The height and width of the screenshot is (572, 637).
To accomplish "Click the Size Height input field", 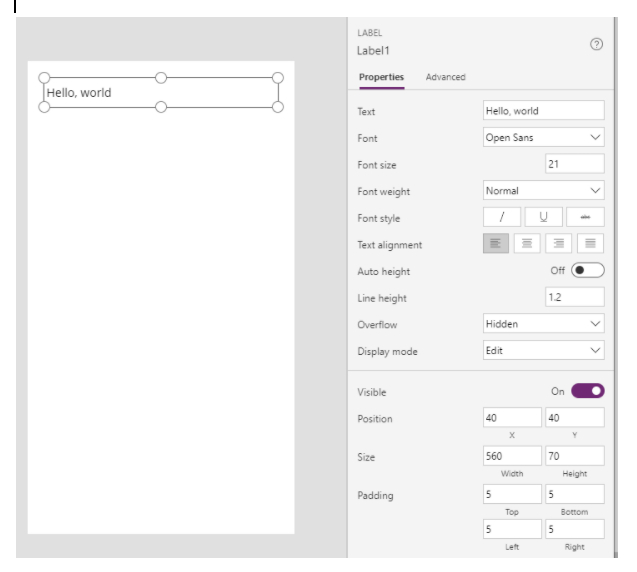I will tap(574, 456).
